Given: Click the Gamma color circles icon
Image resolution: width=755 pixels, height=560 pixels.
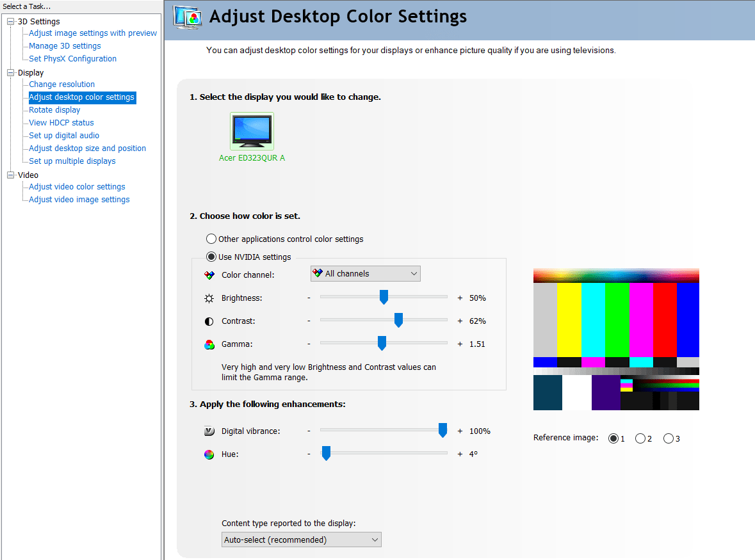Looking at the screenshot, I should point(209,344).
